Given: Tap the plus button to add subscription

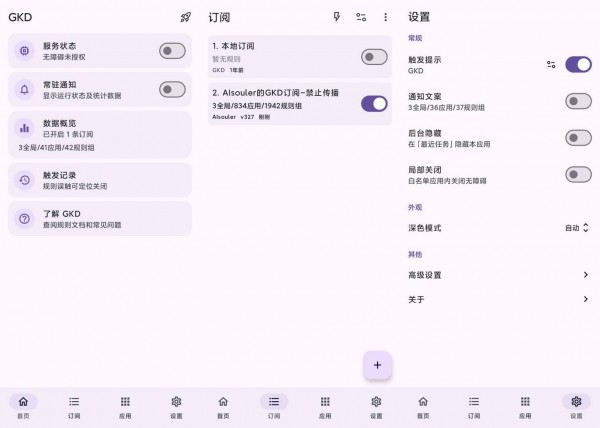Looking at the screenshot, I should tap(377, 365).
